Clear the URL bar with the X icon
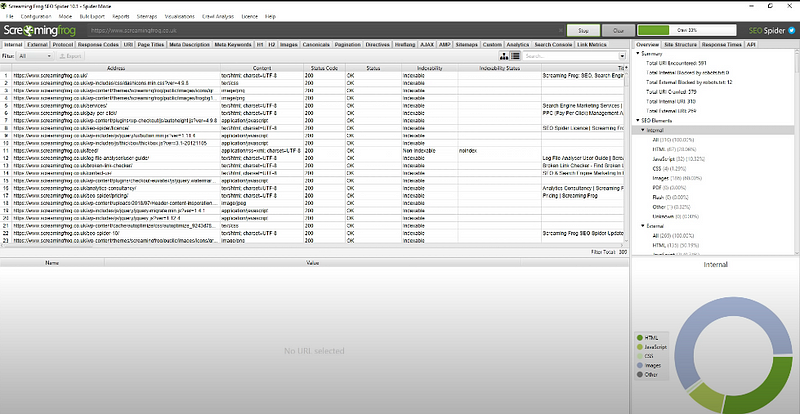This screenshot has width=800, height=414. click(561, 31)
